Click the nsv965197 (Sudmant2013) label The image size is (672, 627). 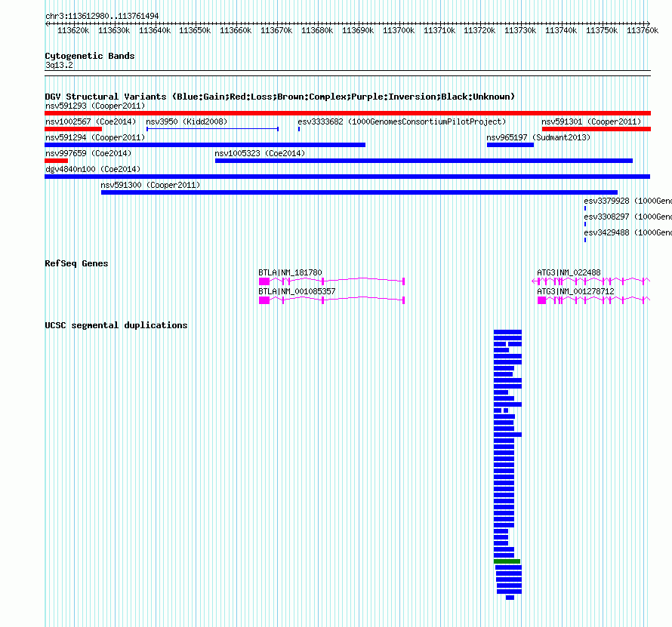point(538,137)
